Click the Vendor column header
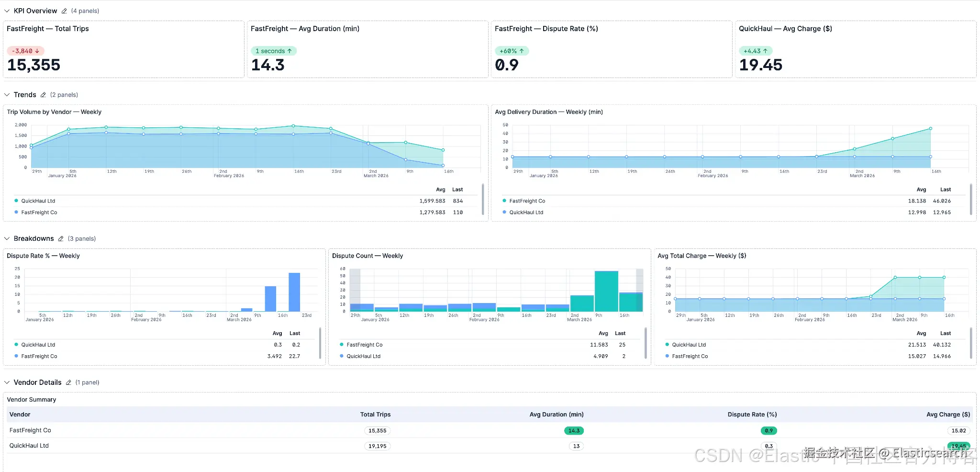Image resolution: width=980 pixels, height=472 pixels. (x=20, y=415)
